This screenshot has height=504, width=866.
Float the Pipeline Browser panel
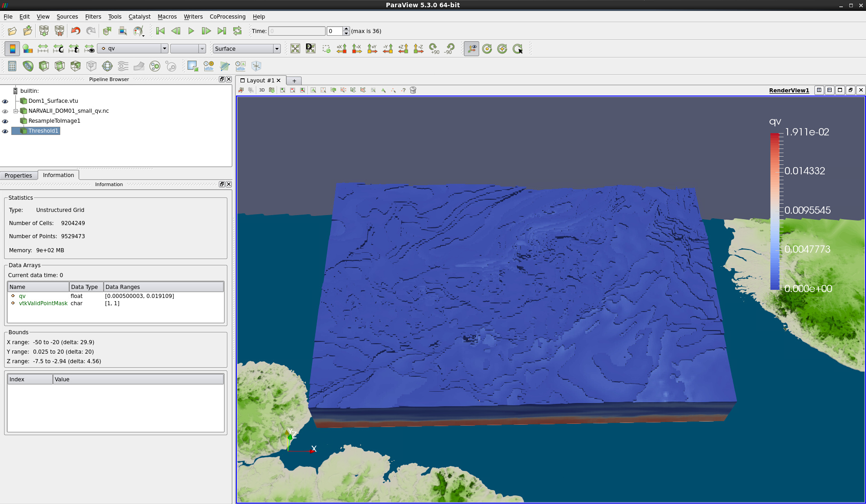pos(221,79)
